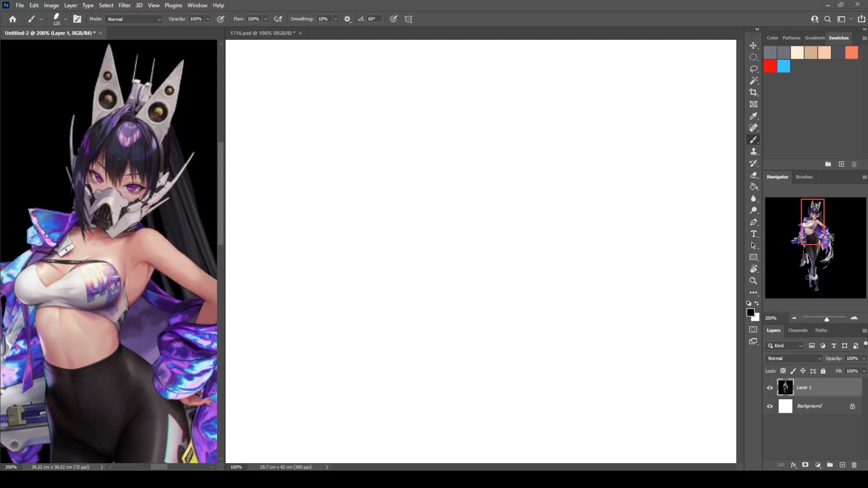Open the Photoshop search icon
Screen dimensions: 868x488
[827, 19]
